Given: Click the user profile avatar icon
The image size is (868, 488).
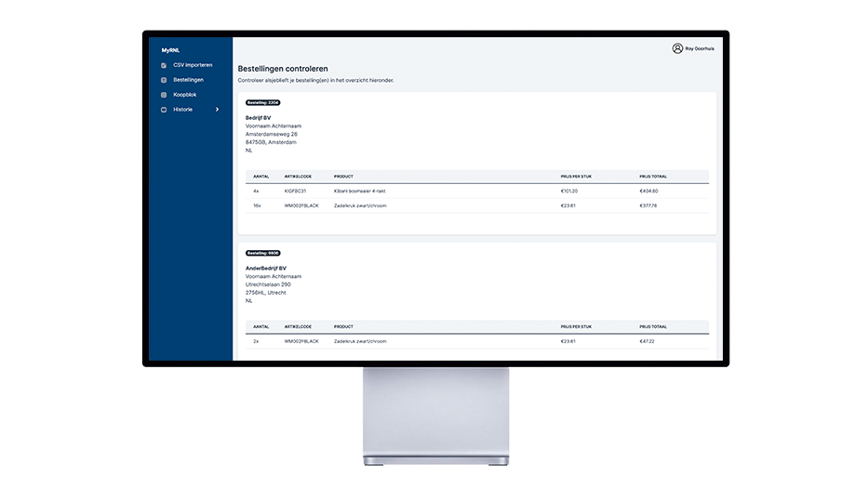Looking at the screenshot, I should (677, 48).
